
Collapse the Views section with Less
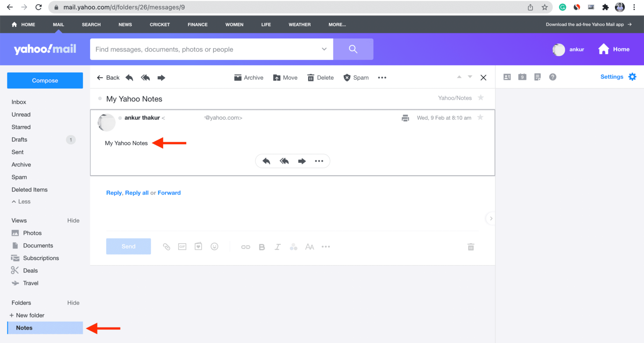pyautogui.click(x=21, y=201)
